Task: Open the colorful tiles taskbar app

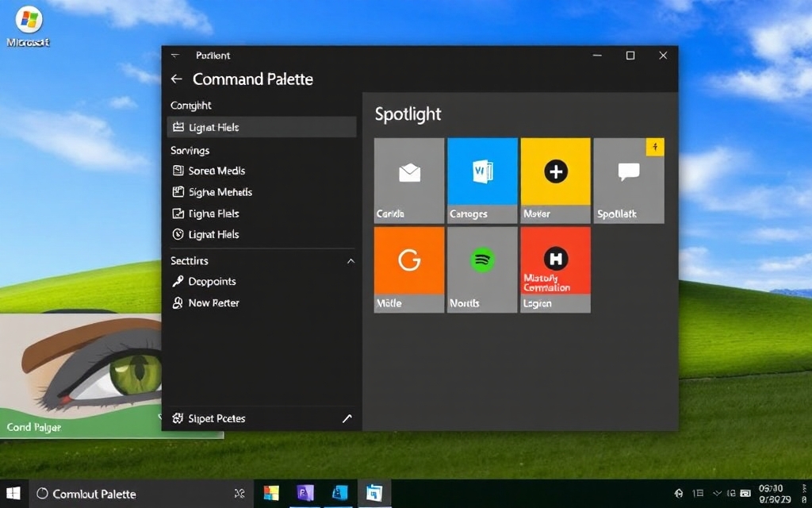Action: point(271,494)
